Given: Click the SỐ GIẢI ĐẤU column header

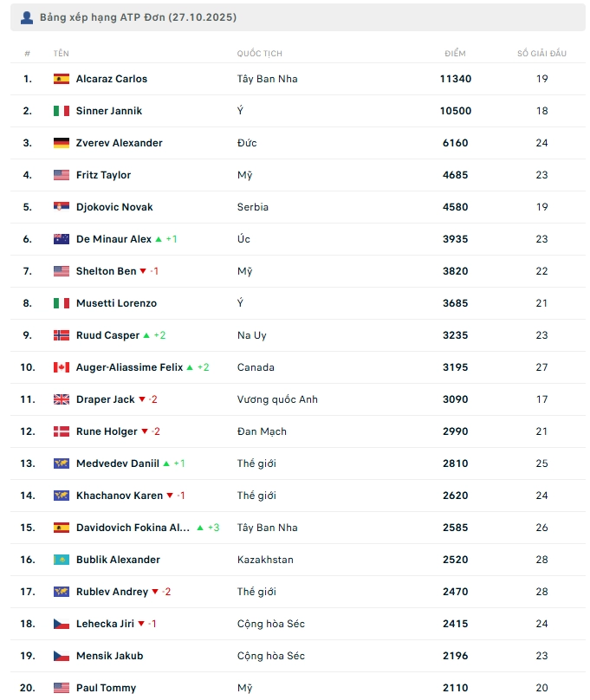Looking at the screenshot, I should coord(541,54).
